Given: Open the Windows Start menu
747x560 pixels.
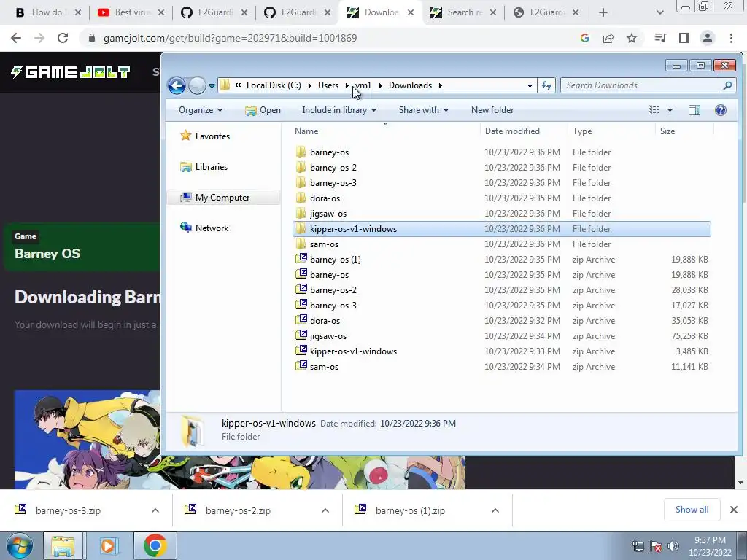Looking at the screenshot, I should pyautogui.click(x=20, y=545).
